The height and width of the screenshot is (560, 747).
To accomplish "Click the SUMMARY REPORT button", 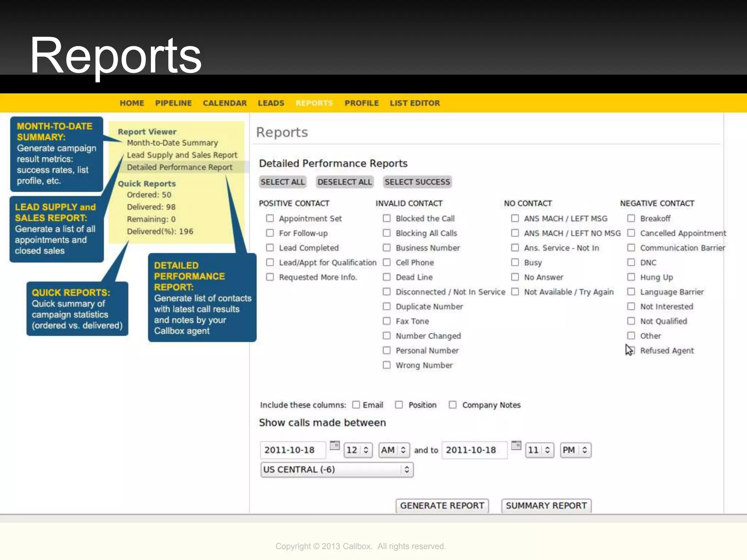I will [546, 505].
